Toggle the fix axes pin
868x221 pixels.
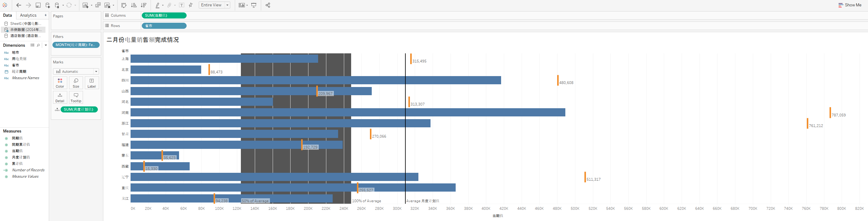[191, 5]
